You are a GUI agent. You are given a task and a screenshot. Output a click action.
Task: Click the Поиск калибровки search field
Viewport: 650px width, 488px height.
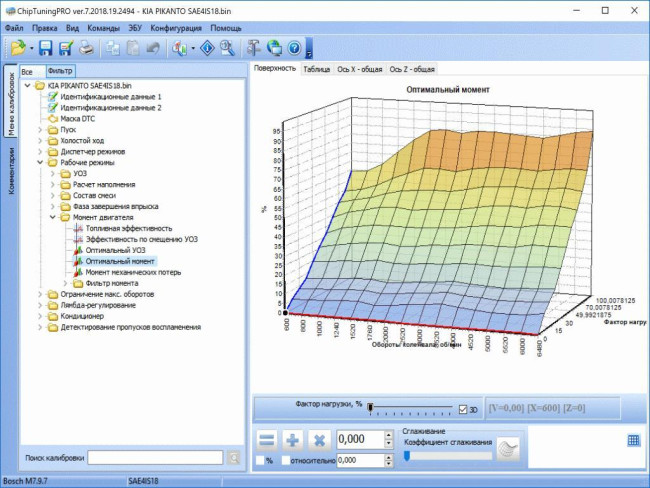point(155,458)
